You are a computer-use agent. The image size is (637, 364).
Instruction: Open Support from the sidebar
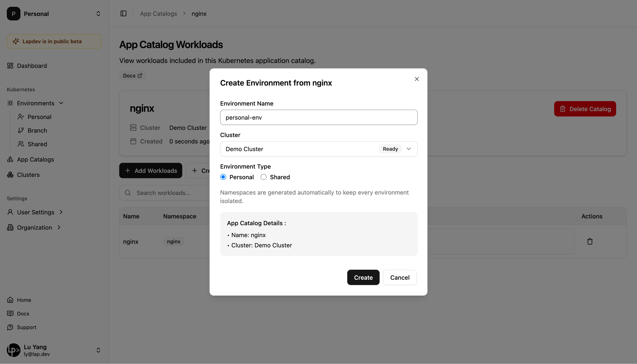coord(26,327)
